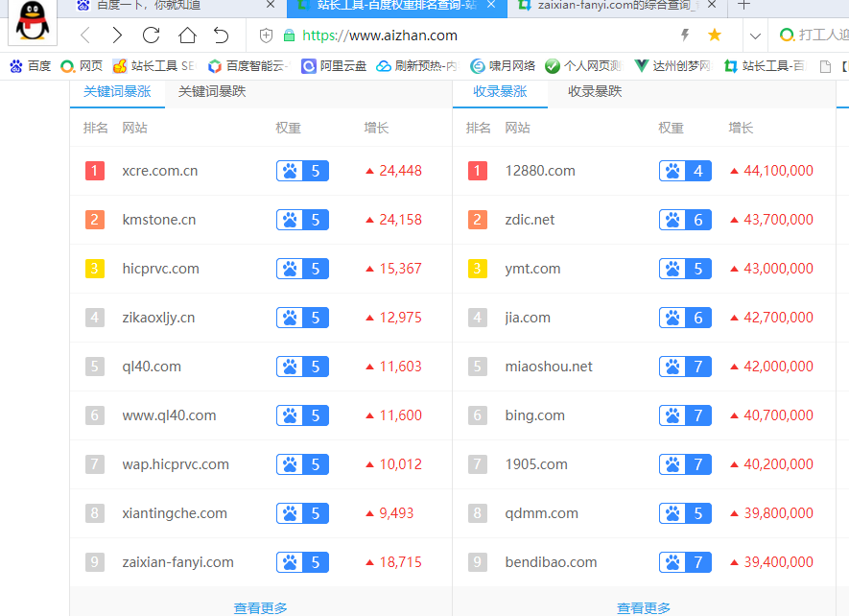Open zdic.net site link

tap(530, 220)
